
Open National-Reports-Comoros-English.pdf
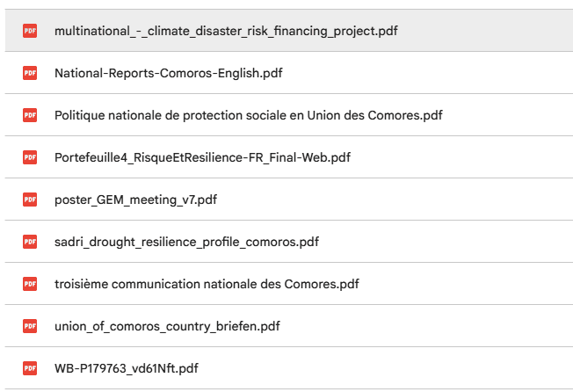[x=168, y=73]
